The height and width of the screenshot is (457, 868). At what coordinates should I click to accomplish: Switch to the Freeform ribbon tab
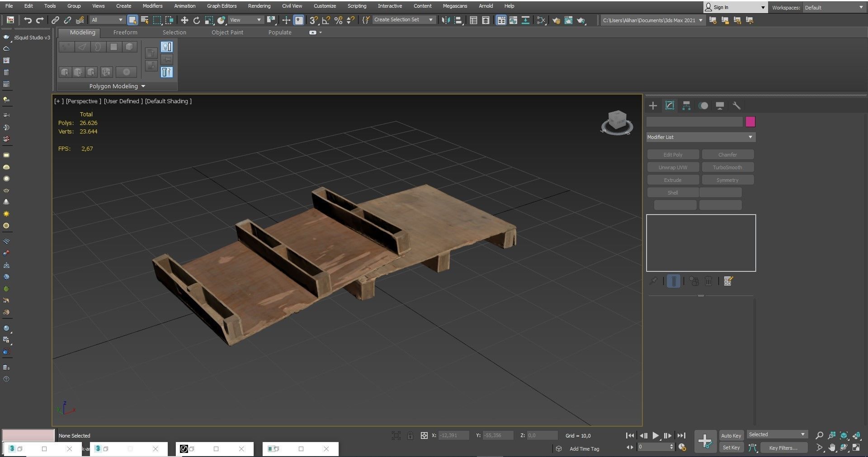click(x=125, y=32)
